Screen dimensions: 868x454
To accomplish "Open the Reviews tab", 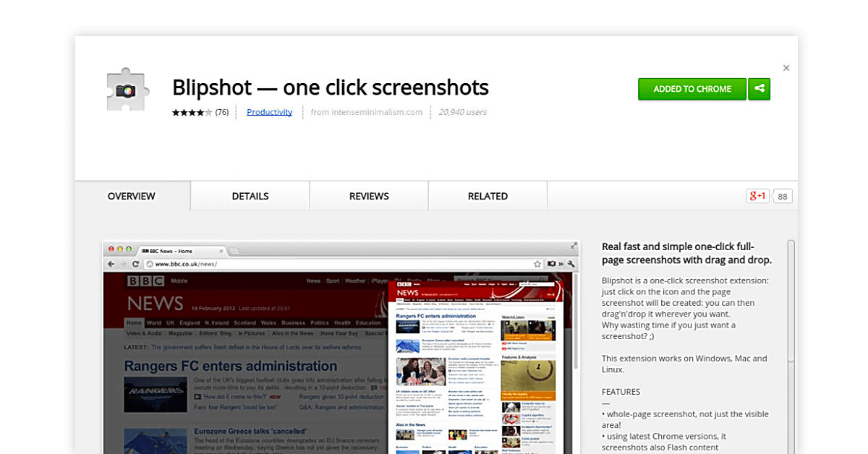I will tap(369, 196).
